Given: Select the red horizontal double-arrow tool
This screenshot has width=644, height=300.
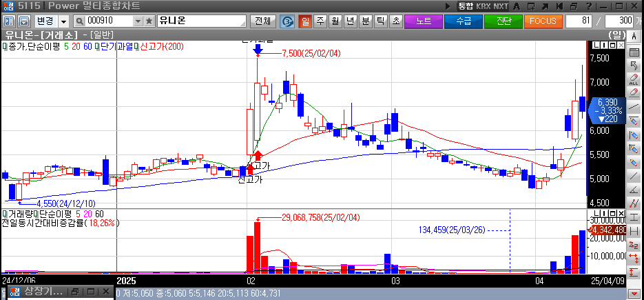Looking at the screenshot, I should [x=634, y=258].
